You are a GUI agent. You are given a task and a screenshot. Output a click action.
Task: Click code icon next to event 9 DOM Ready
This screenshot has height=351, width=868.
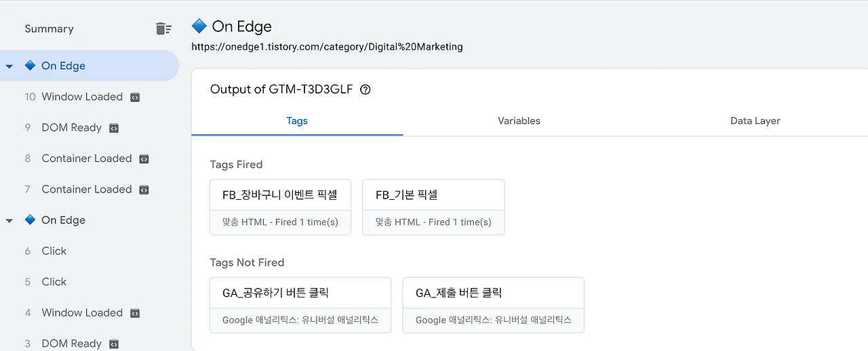point(114,128)
